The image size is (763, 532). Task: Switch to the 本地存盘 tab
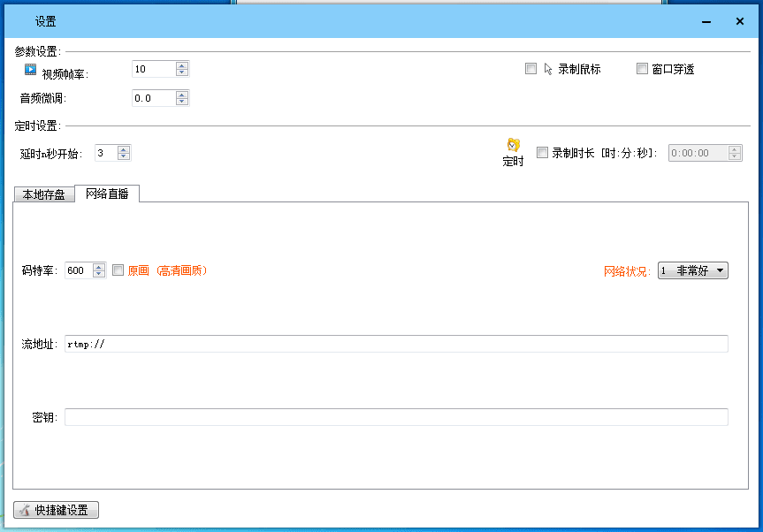tap(42, 194)
